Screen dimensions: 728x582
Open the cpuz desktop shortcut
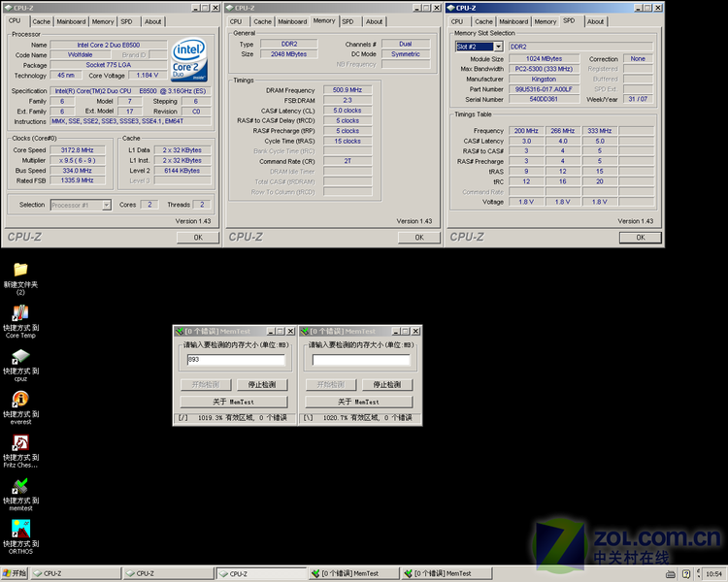pyautogui.click(x=20, y=356)
